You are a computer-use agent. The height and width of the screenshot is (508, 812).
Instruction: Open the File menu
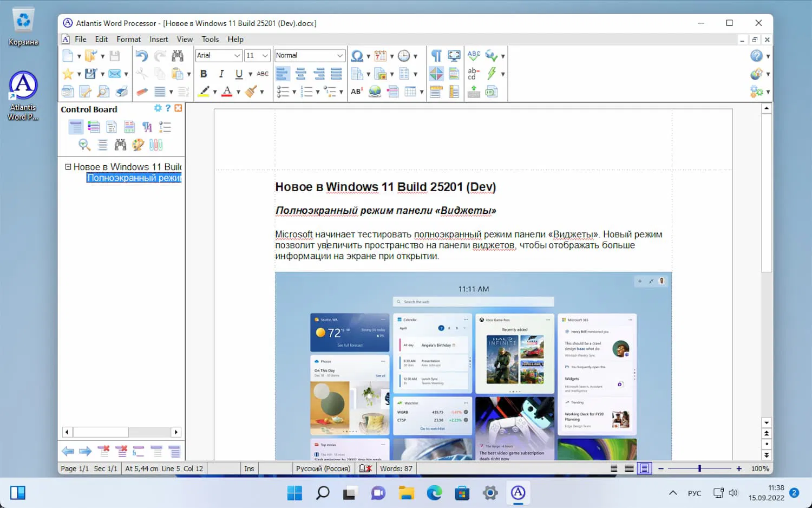(x=81, y=39)
